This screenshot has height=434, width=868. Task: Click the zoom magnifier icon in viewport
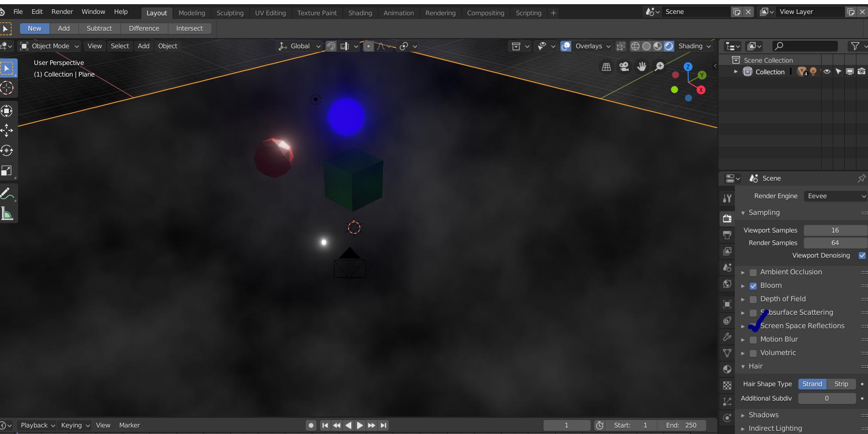point(659,67)
